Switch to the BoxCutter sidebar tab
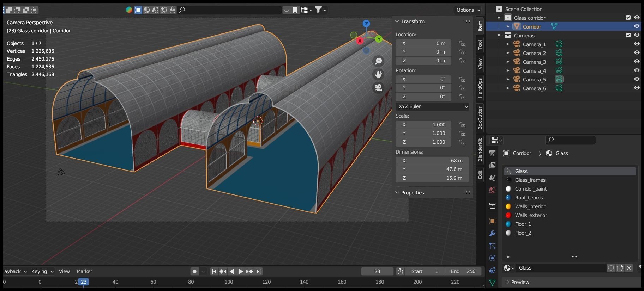 click(480, 118)
